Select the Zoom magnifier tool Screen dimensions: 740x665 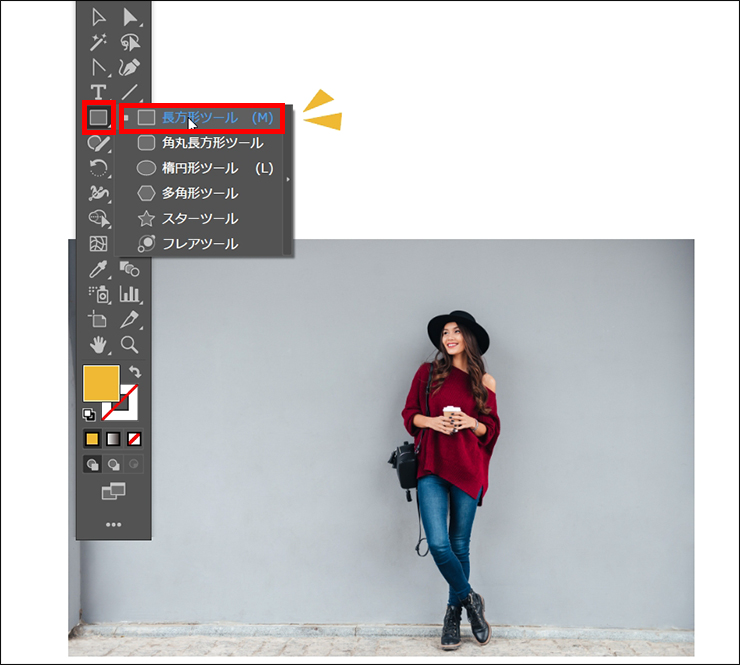129,345
